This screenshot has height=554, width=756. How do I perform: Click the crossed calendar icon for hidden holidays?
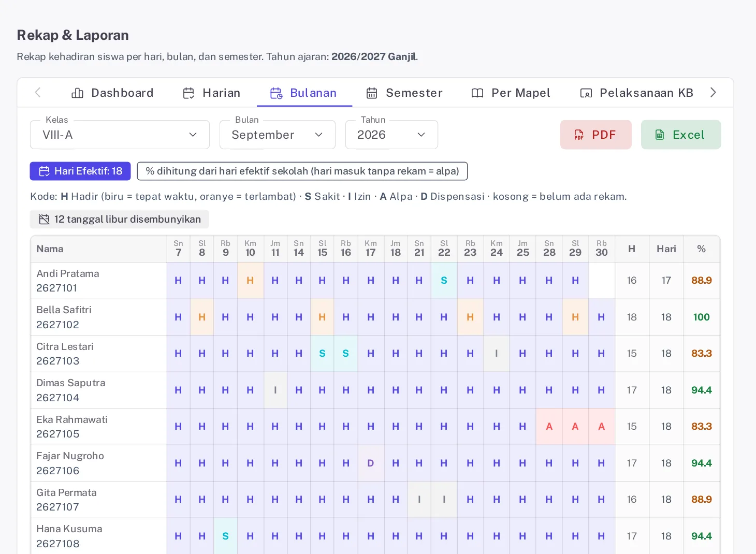click(45, 220)
